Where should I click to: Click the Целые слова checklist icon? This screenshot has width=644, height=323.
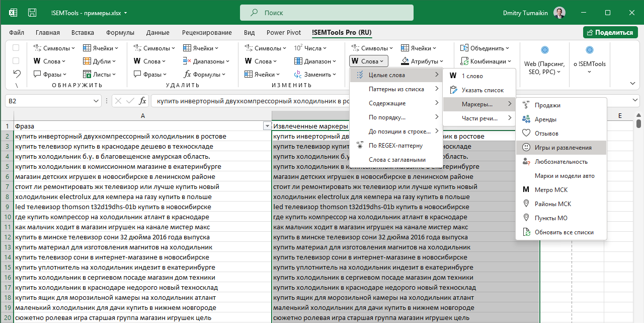[360, 75]
